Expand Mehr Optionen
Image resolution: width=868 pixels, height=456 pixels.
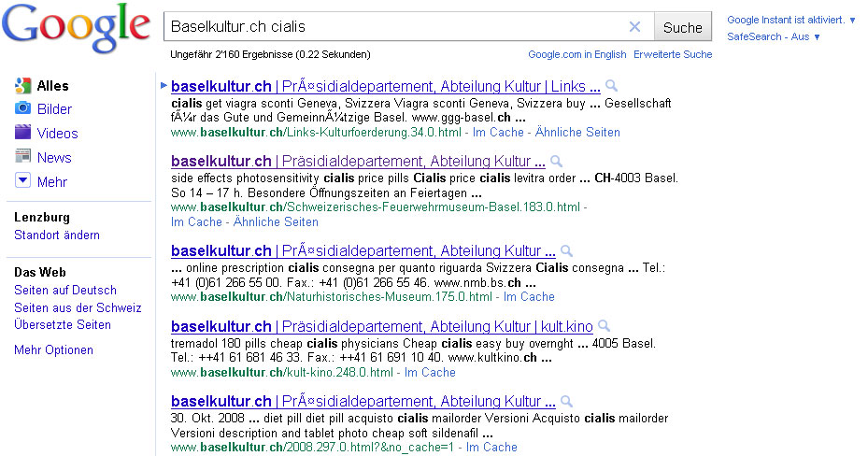point(53,349)
